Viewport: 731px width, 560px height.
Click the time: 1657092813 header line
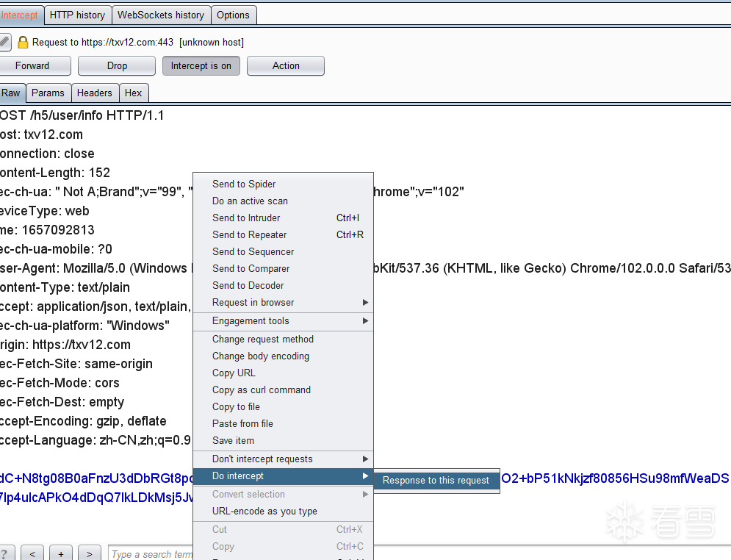47,230
